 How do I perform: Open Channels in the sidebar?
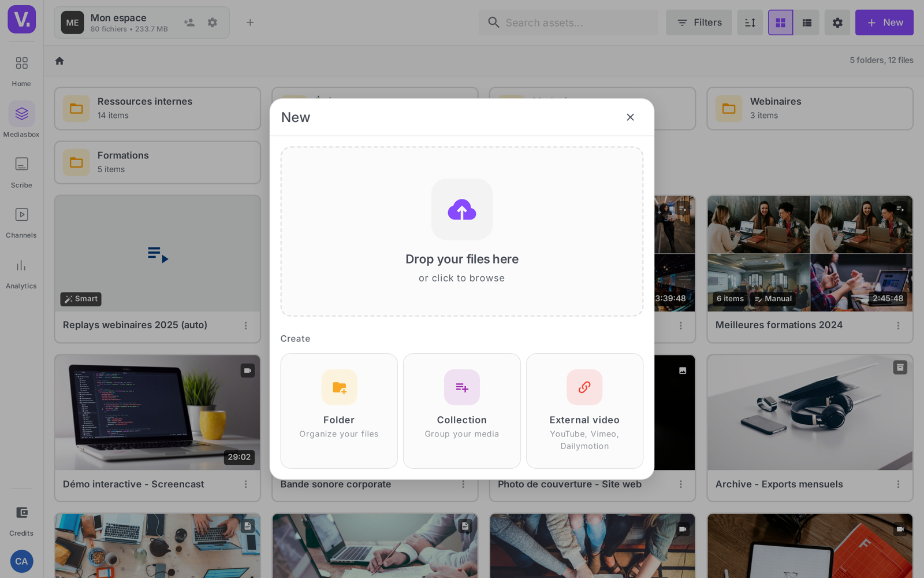pos(21,222)
